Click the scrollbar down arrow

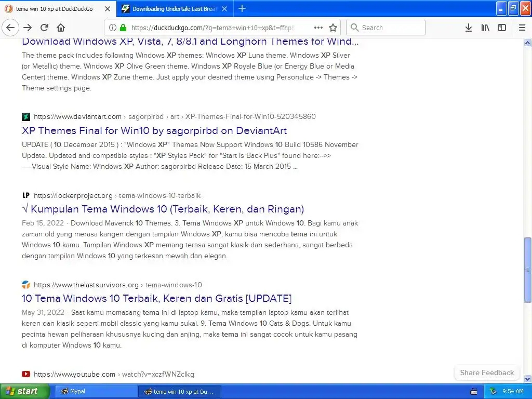(527, 379)
